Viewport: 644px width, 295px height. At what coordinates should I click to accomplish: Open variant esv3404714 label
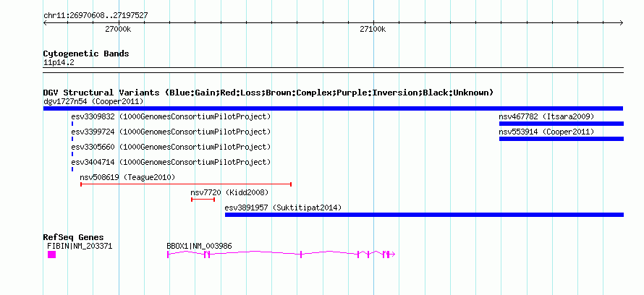171,162
